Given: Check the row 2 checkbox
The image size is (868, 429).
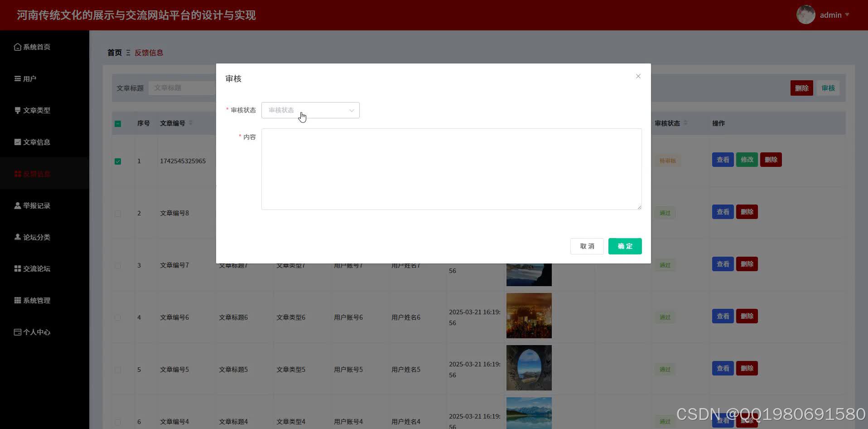Looking at the screenshot, I should [x=118, y=213].
